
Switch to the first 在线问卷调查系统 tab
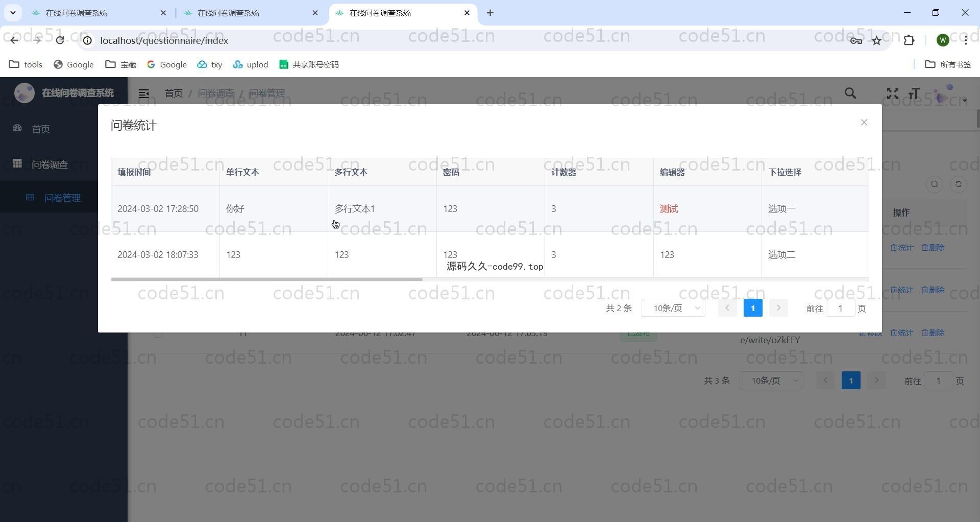point(97,13)
